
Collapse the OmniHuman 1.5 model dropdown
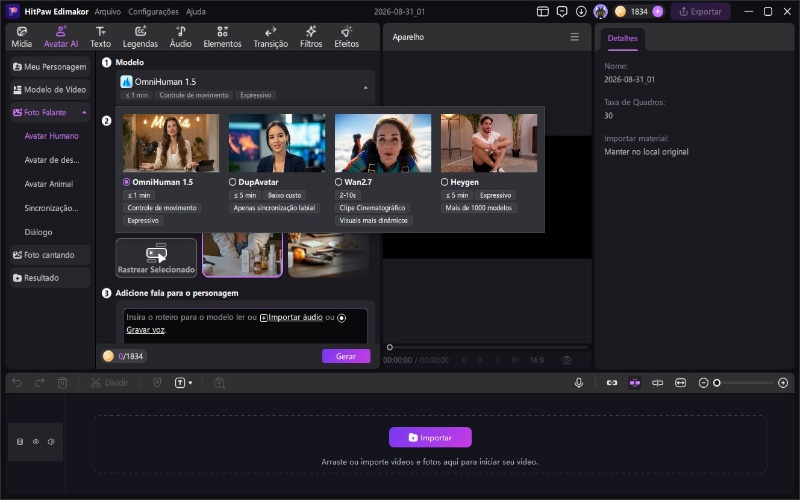pos(365,88)
